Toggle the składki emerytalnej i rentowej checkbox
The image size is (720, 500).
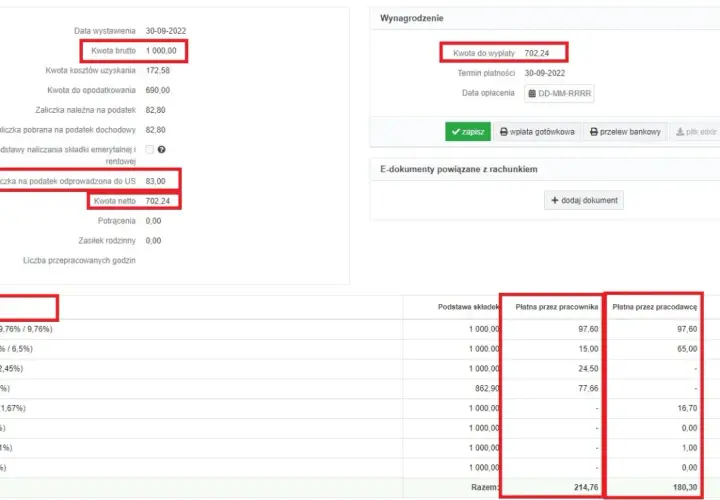149,149
